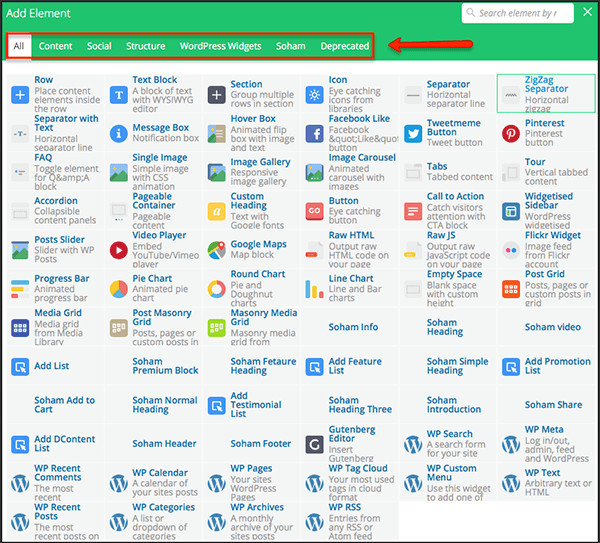Choose the Pie Chart icon

click(x=119, y=289)
